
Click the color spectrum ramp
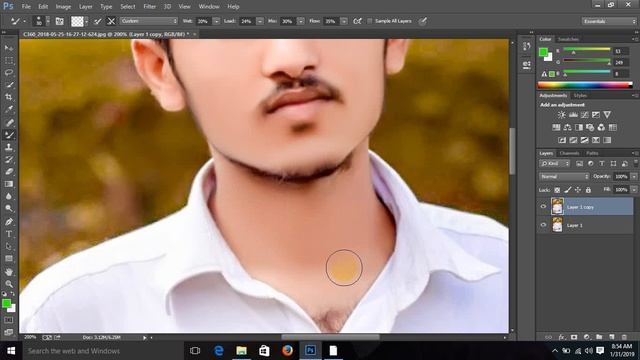coord(585,85)
